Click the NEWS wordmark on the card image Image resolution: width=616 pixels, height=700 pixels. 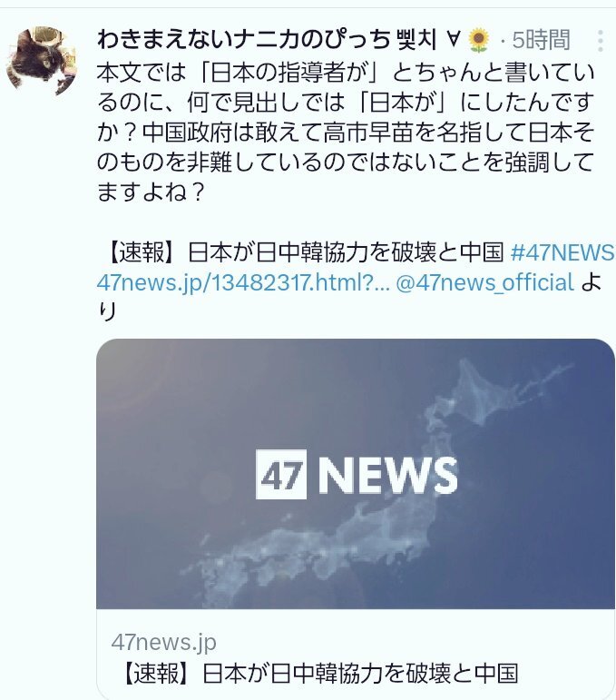[x=388, y=475]
